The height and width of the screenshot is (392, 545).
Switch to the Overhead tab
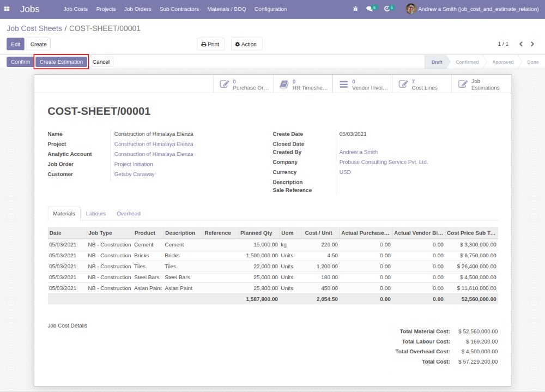click(129, 214)
